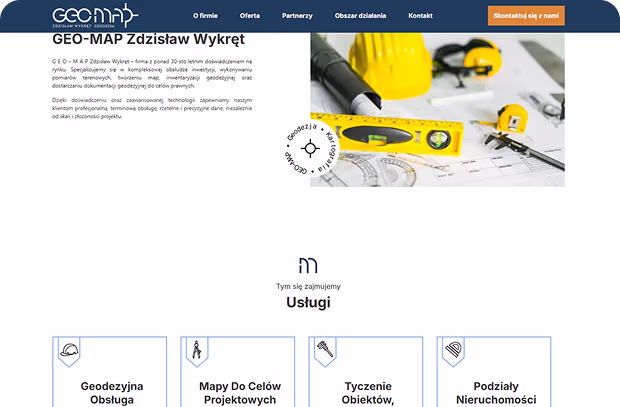Click the Tym się zajmujemy subtitle

[x=308, y=286]
